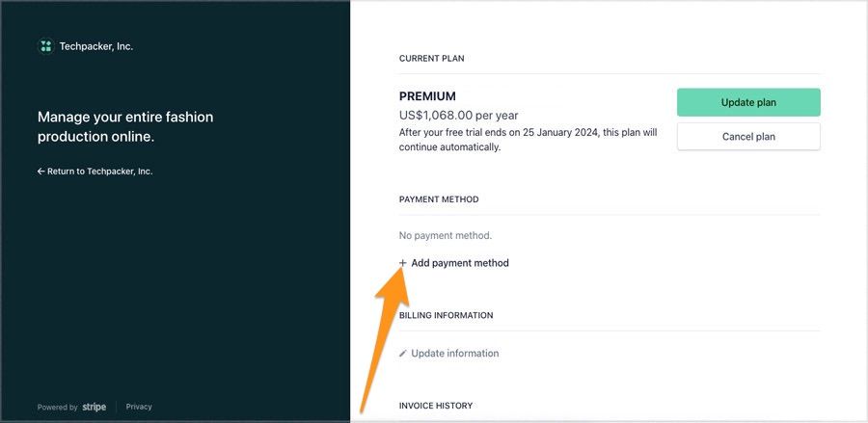Click the Powered by label

58,407
